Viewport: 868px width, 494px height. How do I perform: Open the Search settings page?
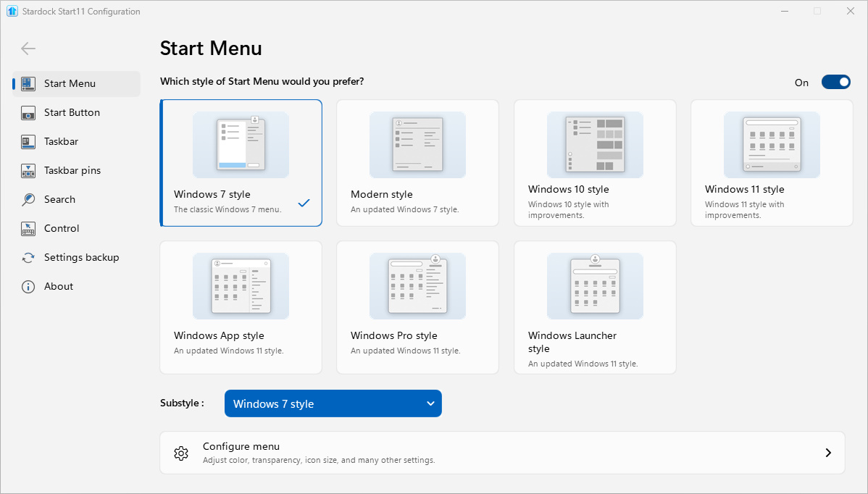click(60, 199)
